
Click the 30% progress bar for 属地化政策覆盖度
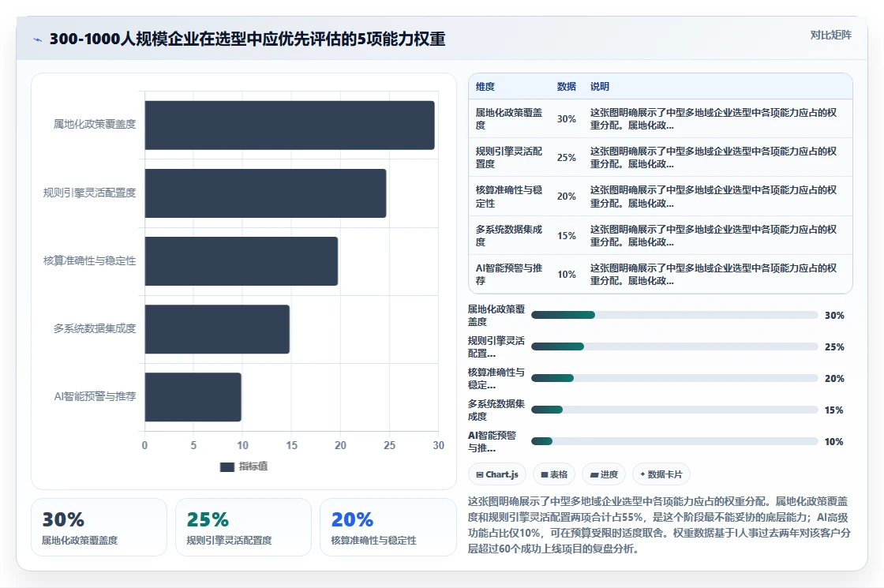click(x=675, y=315)
